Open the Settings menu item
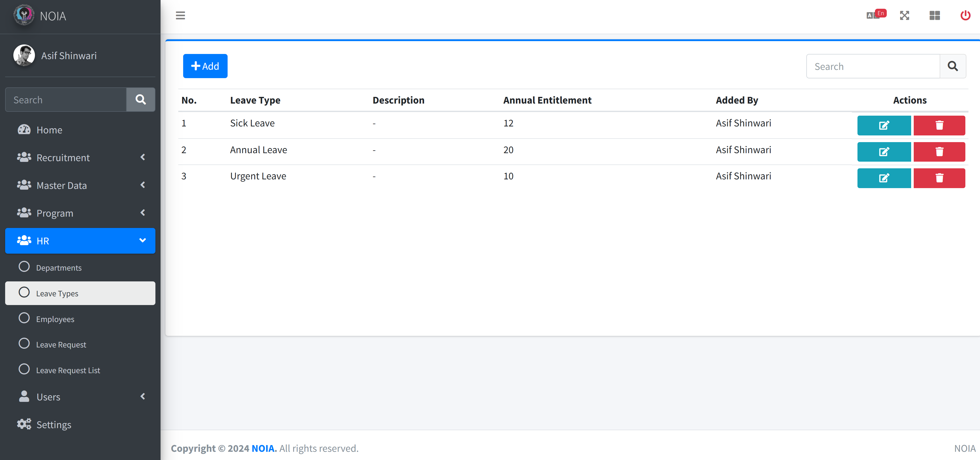 pyautogui.click(x=54, y=425)
